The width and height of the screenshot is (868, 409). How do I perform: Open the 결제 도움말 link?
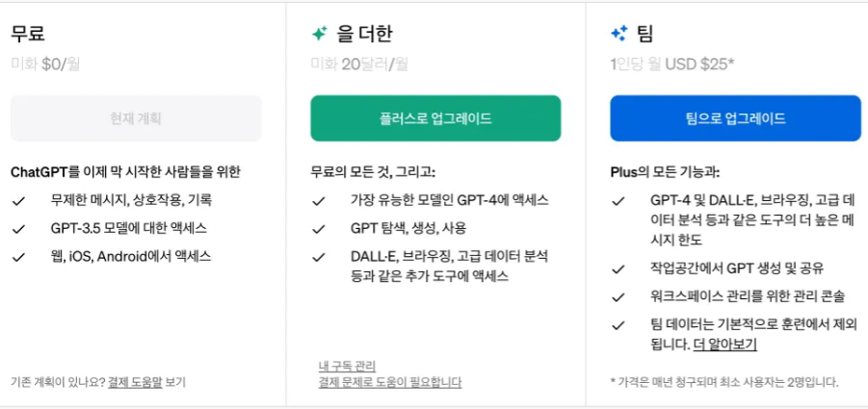[x=135, y=382]
